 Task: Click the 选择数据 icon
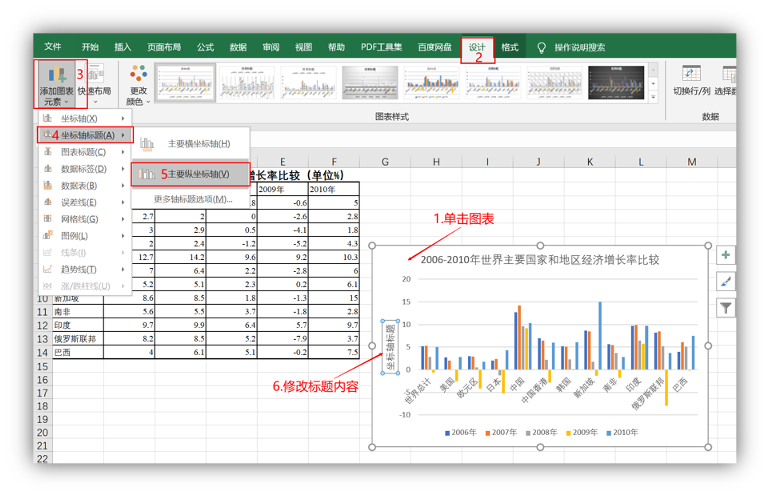(729, 74)
